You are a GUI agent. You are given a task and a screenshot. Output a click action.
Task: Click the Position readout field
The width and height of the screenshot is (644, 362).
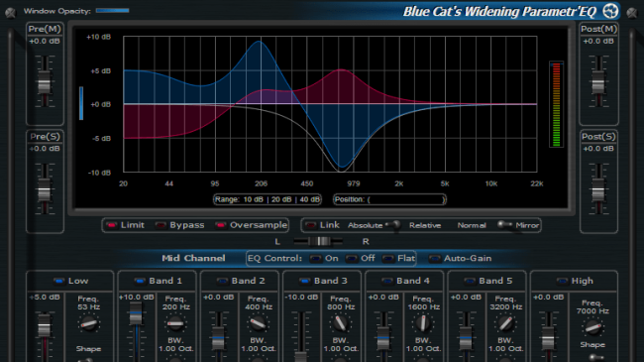389,199
